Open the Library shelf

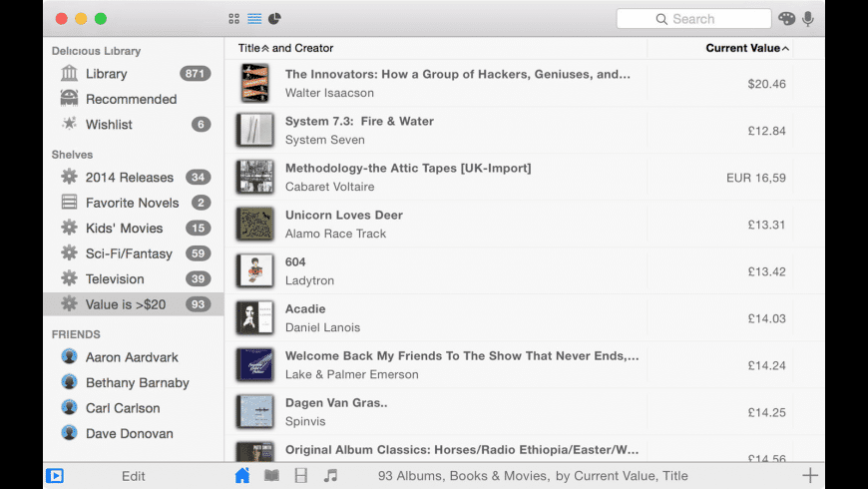tap(134, 74)
